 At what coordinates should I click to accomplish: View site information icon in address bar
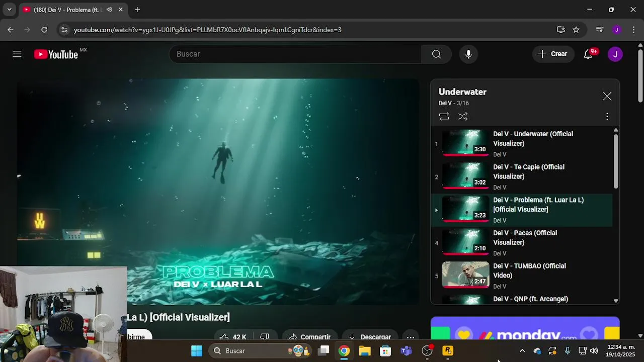(x=64, y=30)
